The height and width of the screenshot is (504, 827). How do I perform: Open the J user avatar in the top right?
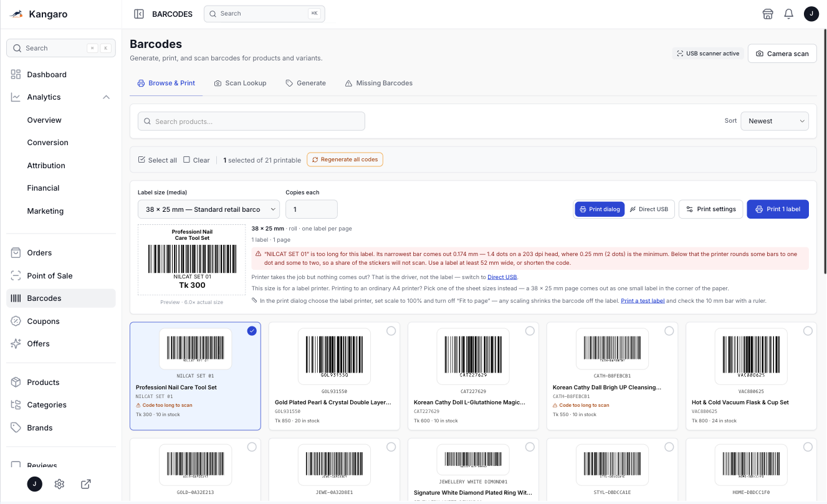pos(811,14)
